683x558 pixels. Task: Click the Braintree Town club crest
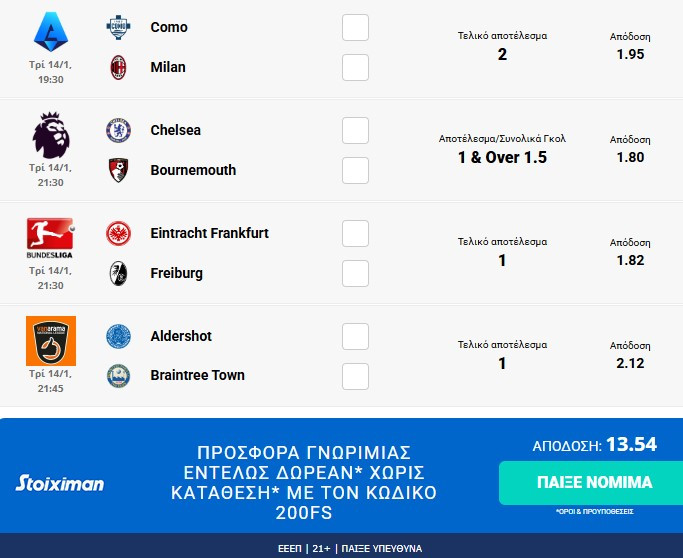coord(119,376)
